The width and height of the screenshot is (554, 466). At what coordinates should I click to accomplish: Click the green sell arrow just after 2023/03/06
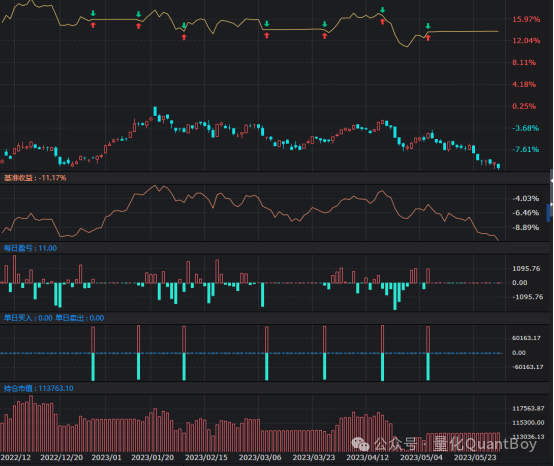click(x=267, y=24)
